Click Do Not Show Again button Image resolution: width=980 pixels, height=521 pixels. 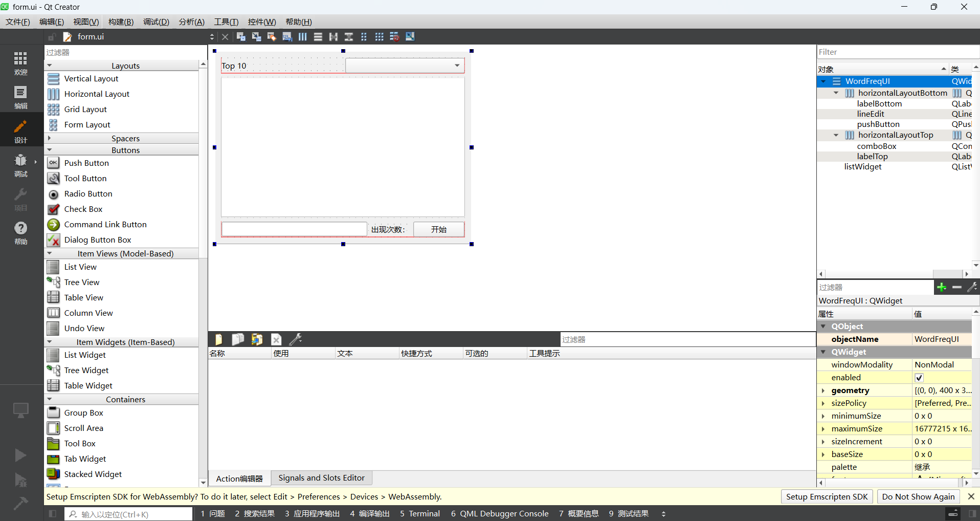[x=919, y=496]
